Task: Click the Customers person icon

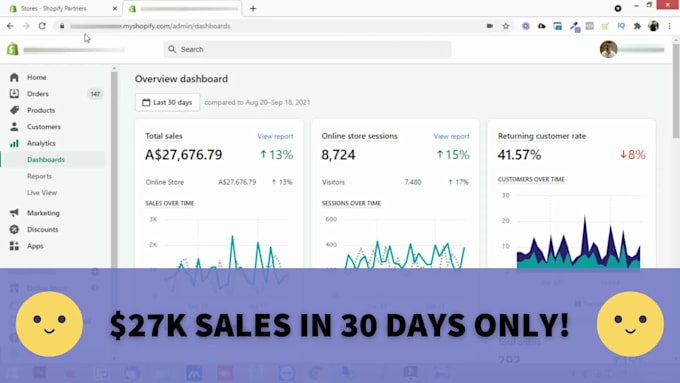Action: tap(14, 127)
